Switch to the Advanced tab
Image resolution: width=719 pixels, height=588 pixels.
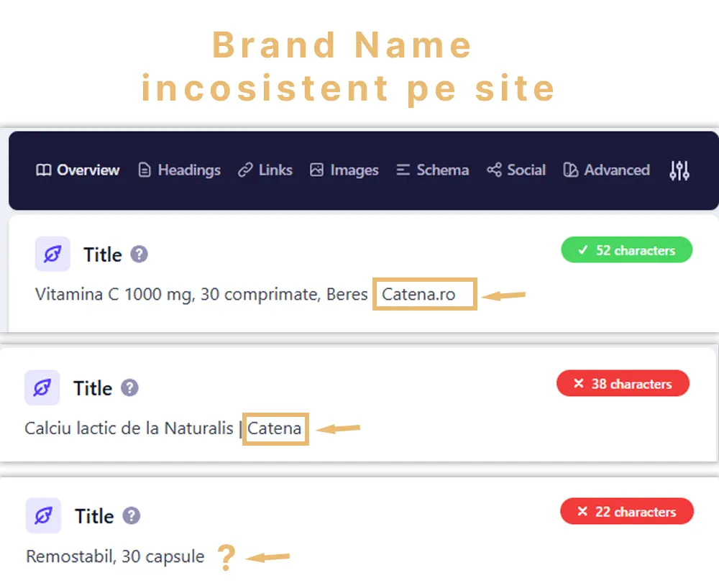(x=607, y=170)
